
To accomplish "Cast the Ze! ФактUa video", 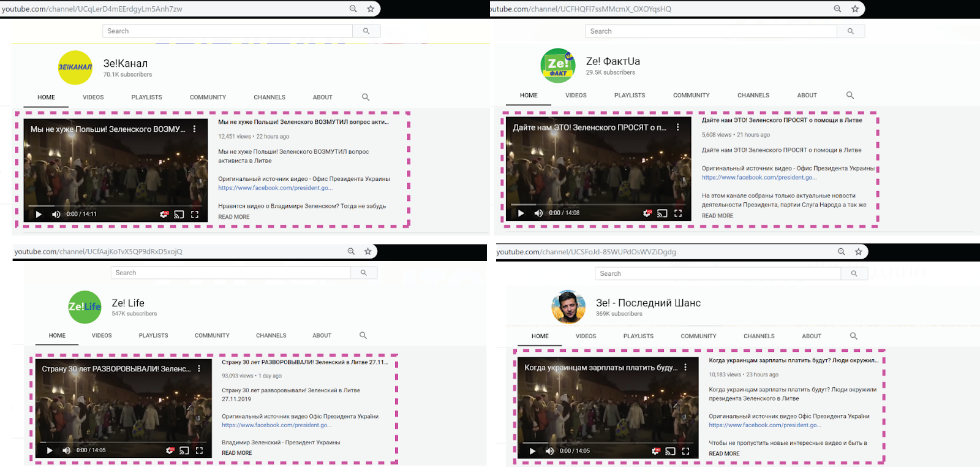I will 662,213.
